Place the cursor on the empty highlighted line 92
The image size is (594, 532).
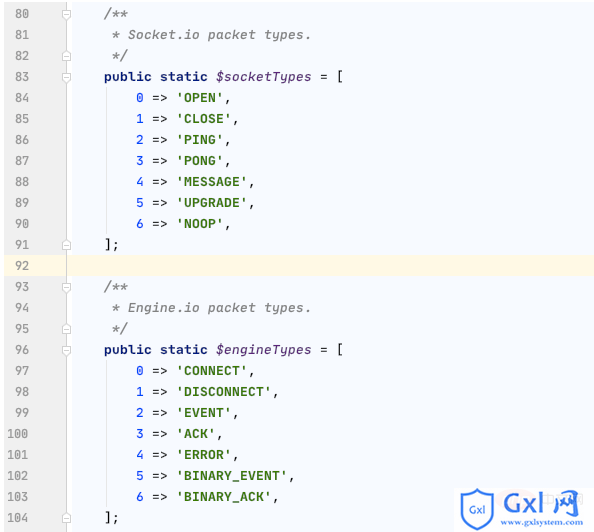[x=330, y=266]
